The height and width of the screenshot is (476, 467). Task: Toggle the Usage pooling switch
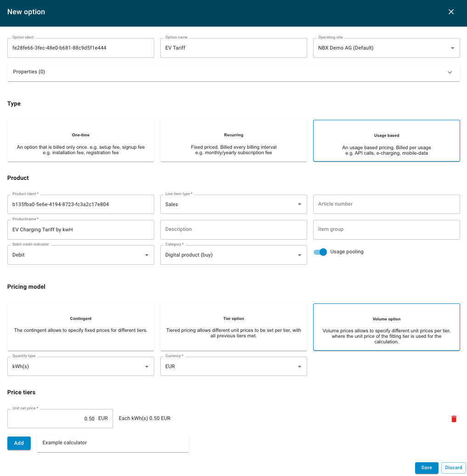click(321, 252)
